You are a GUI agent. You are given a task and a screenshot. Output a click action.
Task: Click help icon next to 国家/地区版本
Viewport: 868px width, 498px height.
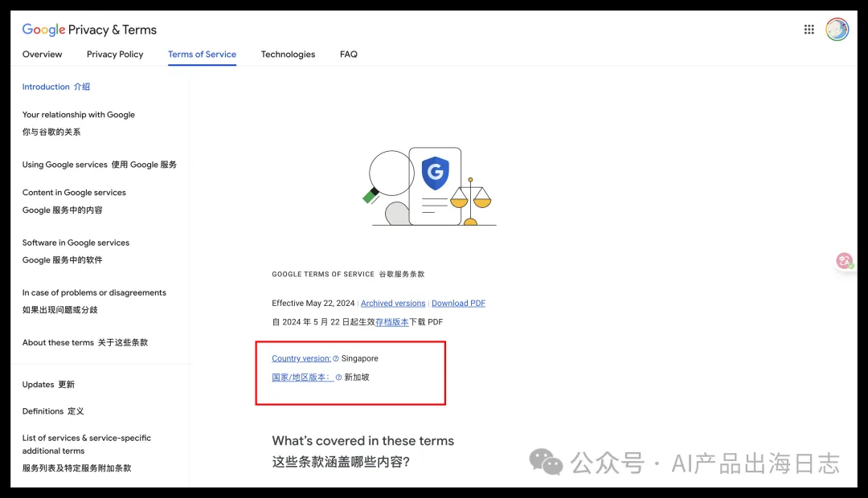pyautogui.click(x=339, y=378)
